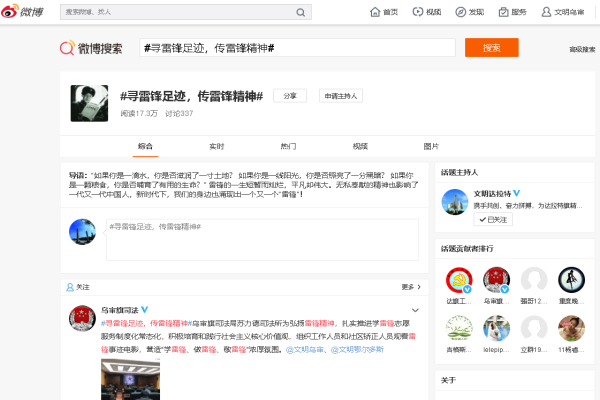Open 乌审旗司法 post author avatar
This screenshot has width=600, height=400.
tap(82, 318)
